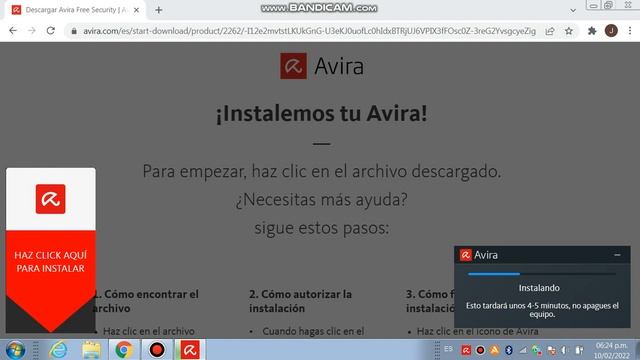Share this page using the share icon
Screen dimensions: 640x360
point(550,31)
